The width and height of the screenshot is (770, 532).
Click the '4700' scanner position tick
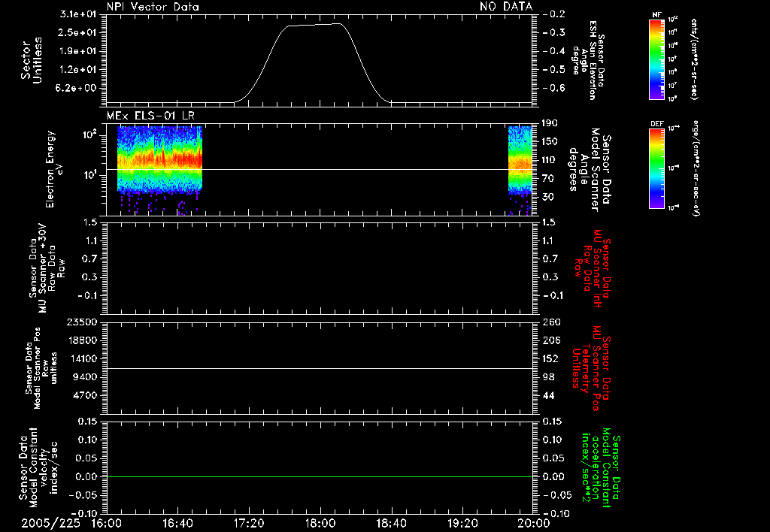[85, 395]
